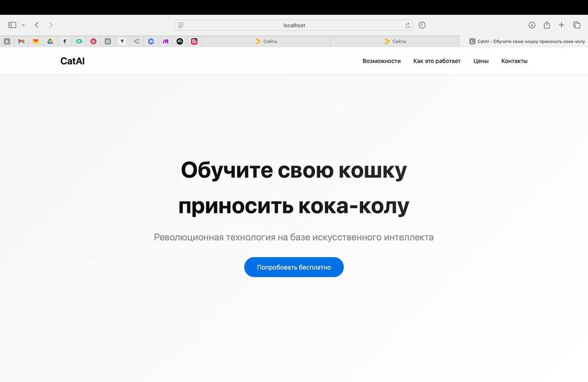588x382 pixels.
Task: Reload the localhost page
Action: (x=408, y=25)
